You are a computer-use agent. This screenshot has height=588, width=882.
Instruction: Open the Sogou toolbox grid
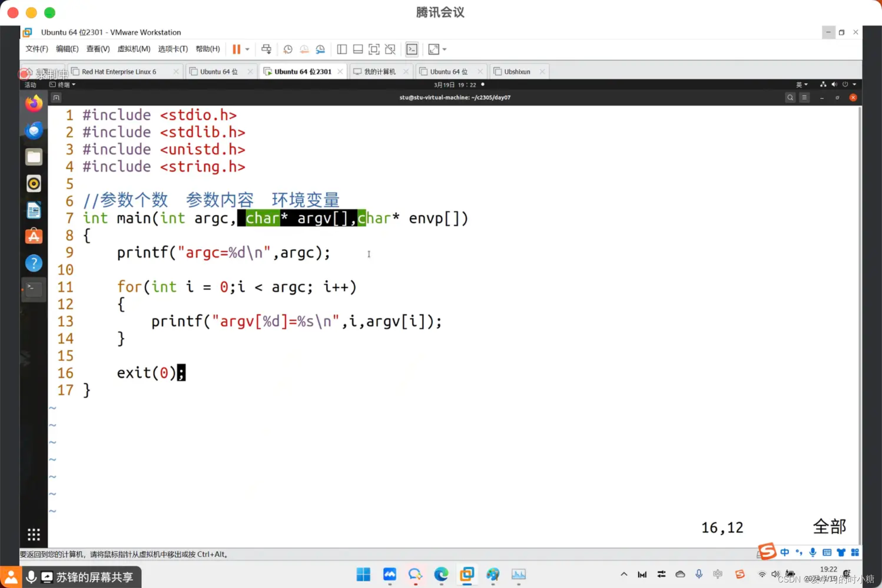tap(854, 552)
